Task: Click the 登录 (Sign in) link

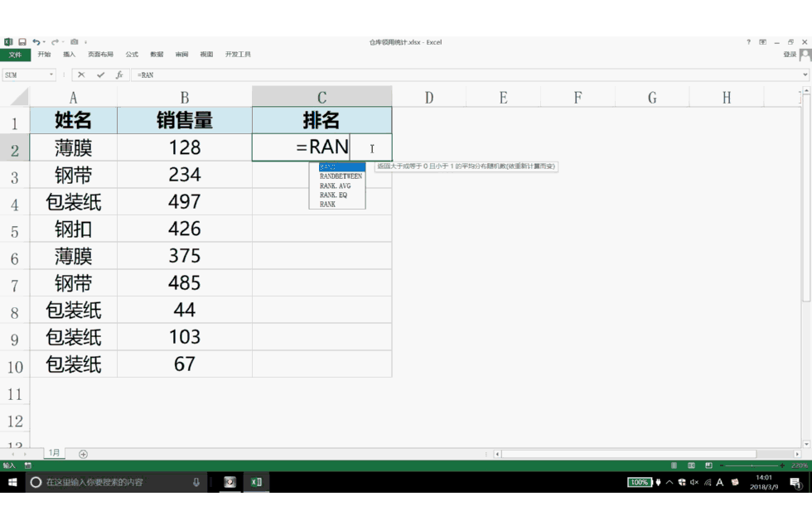Action: point(790,55)
